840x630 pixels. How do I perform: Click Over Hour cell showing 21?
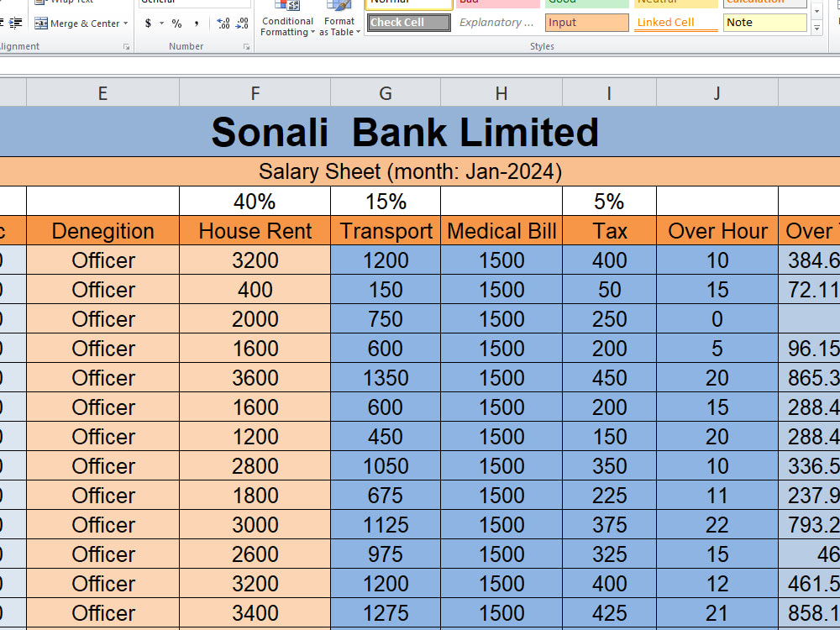(717, 613)
